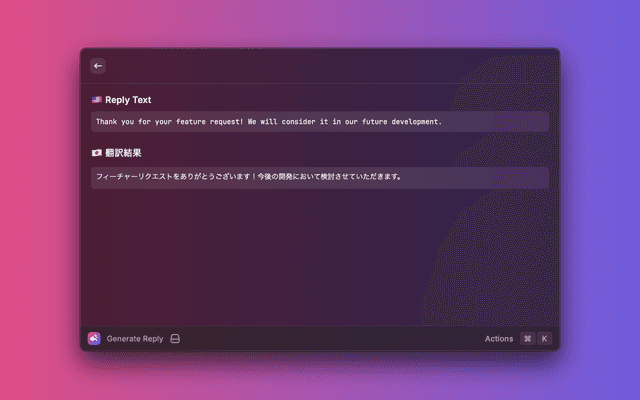The height and width of the screenshot is (400, 640).
Task: Click the Japan flag icon
Action: [96, 153]
